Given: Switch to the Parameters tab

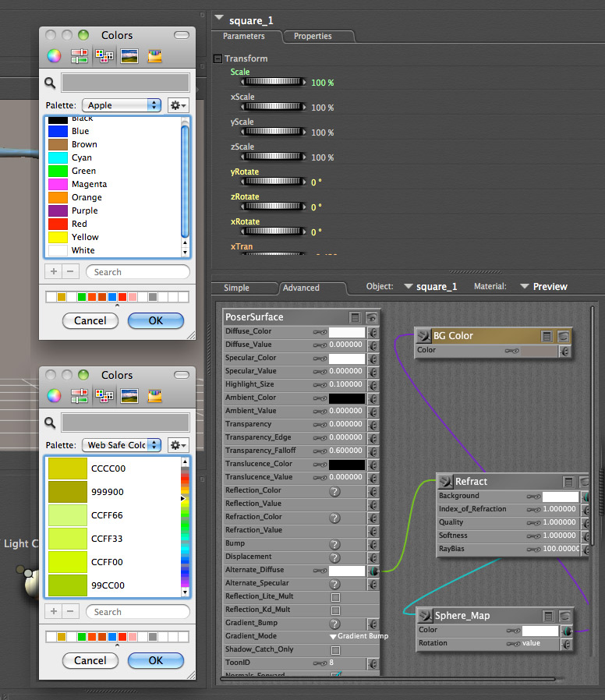Looking at the screenshot, I should 244,36.
